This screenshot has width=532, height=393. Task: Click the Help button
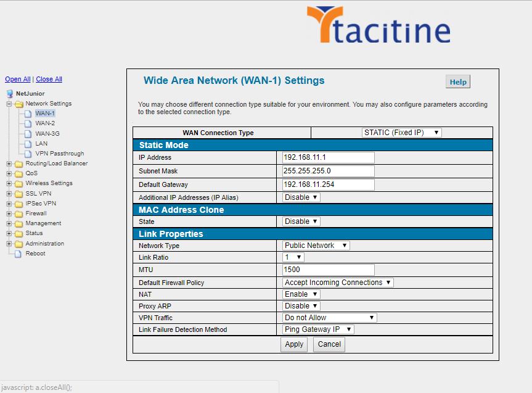tap(457, 82)
